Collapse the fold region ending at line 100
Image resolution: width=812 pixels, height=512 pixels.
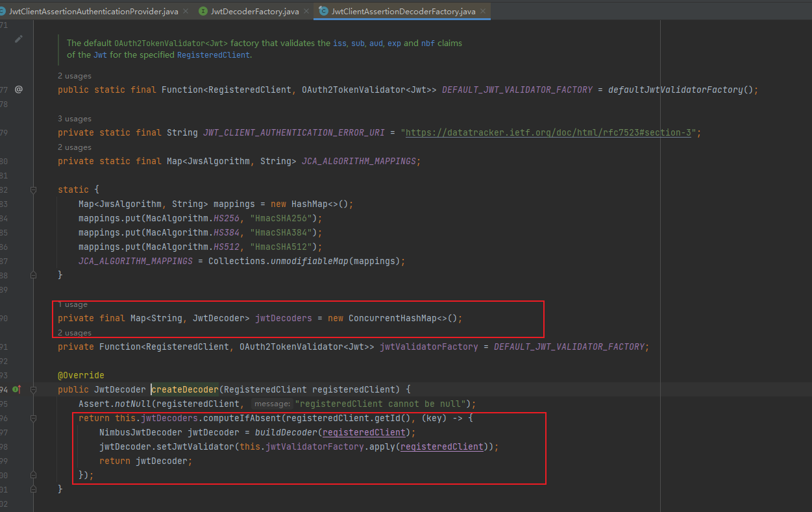point(33,474)
